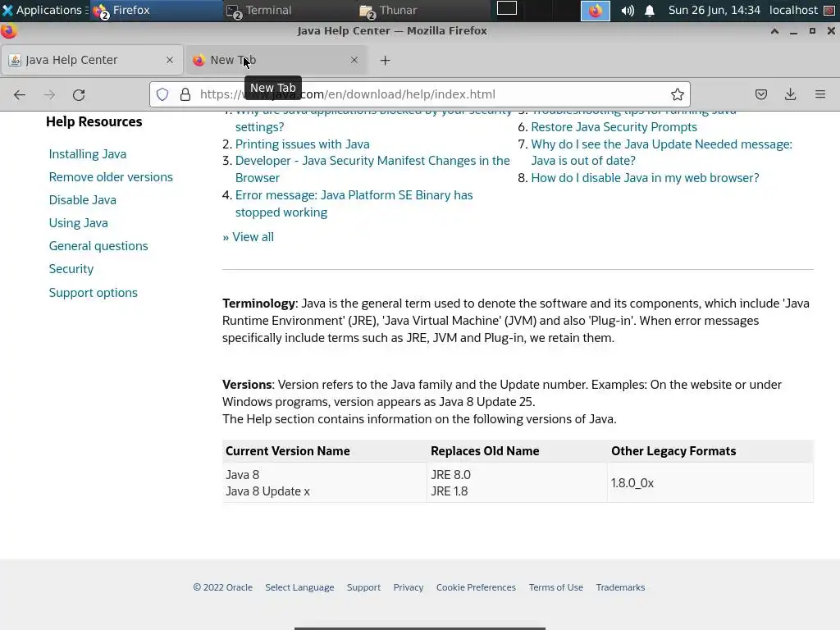Switch to the Java Help Center tab
This screenshot has height=630, width=840.
tap(92, 60)
